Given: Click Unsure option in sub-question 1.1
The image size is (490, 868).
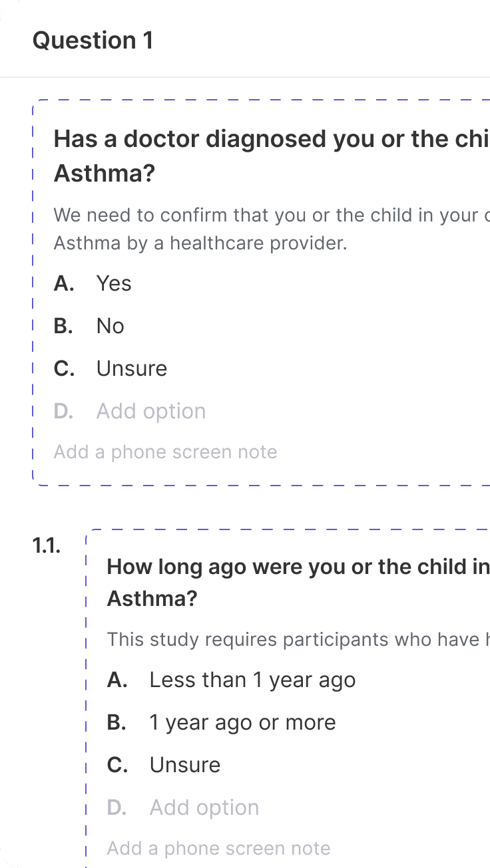Looking at the screenshot, I should pyautogui.click(x=185, y=765).
